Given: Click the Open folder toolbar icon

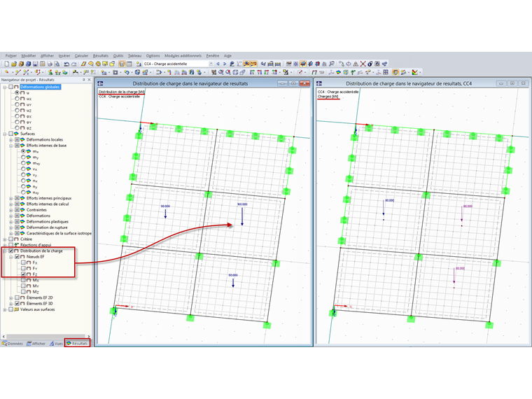Looking at the screenshot, I should (x=13, y=64).
